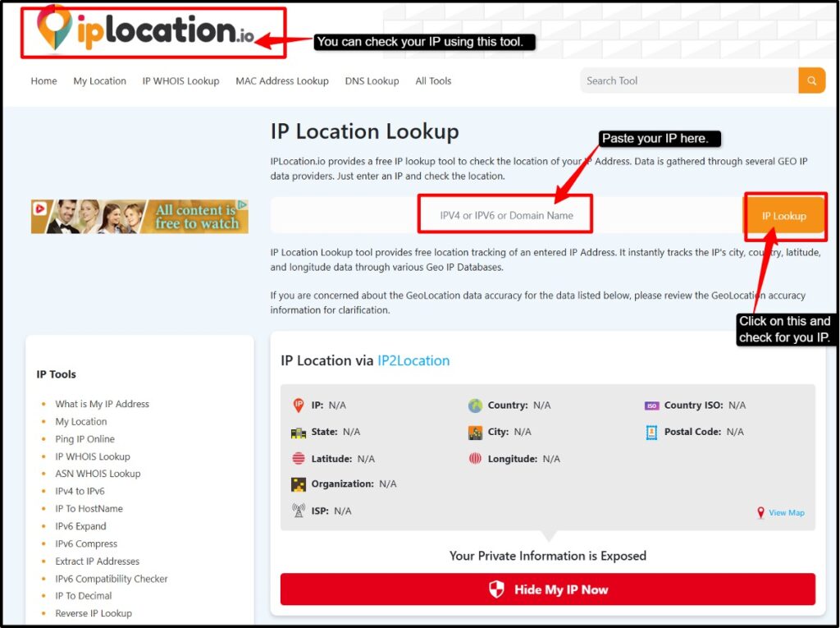Screen dimensions: 840x628
Task: Click the IP Location Lookup heading
Action: pyautogui.click(x=365, y=131)
